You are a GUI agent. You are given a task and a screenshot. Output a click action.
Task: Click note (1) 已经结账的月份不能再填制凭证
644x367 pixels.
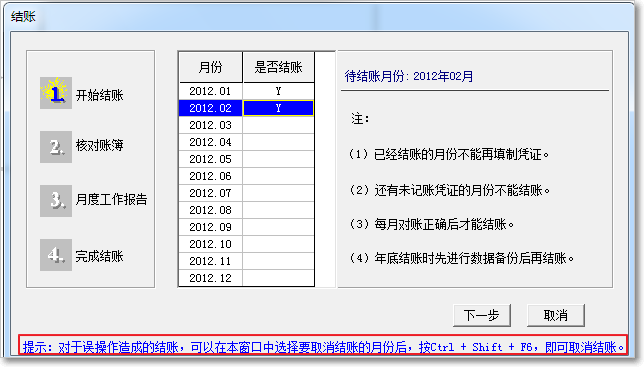click(x=448, y=154)
